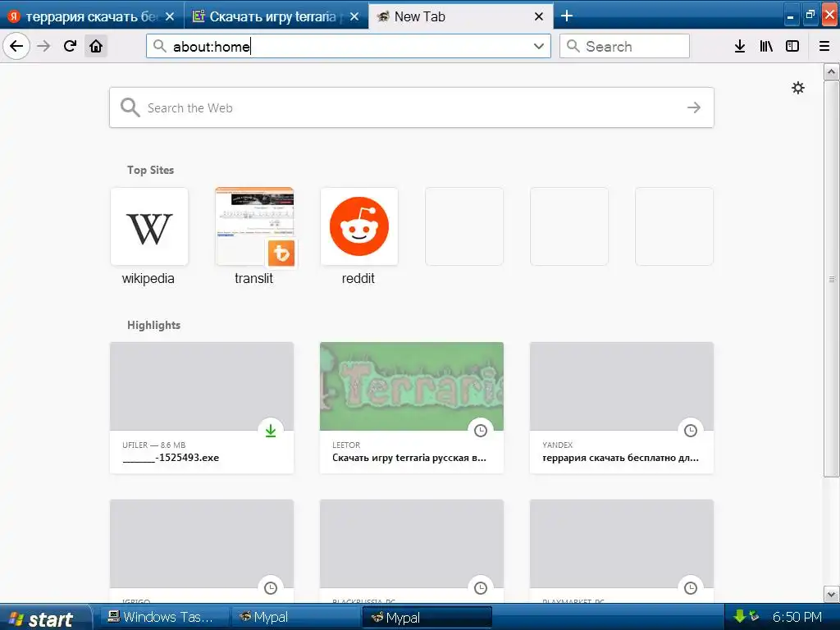The height and width of the screenshot is (630, 840).
Task: Click the about:home address bar
Action: point(348,46)
